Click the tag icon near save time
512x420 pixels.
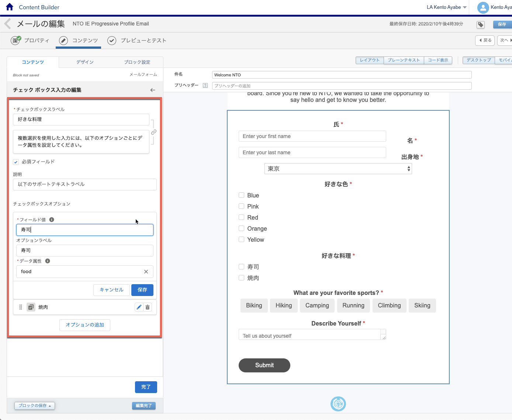(481, 24)
